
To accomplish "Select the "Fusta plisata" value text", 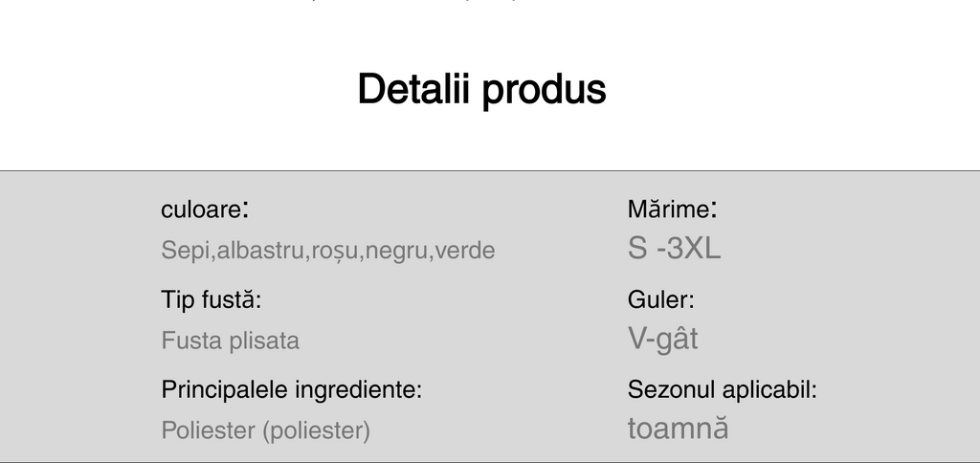I will tap(230, 341).
